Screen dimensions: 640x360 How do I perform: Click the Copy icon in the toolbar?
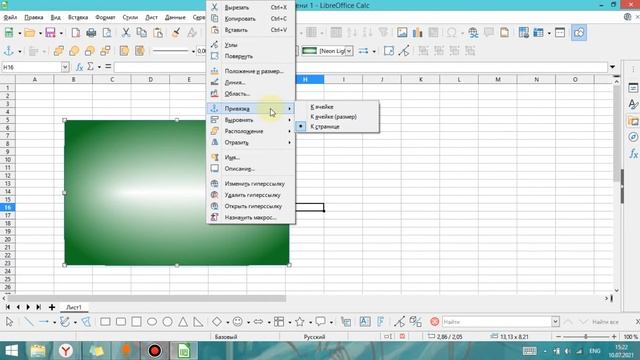coord(142,33)
